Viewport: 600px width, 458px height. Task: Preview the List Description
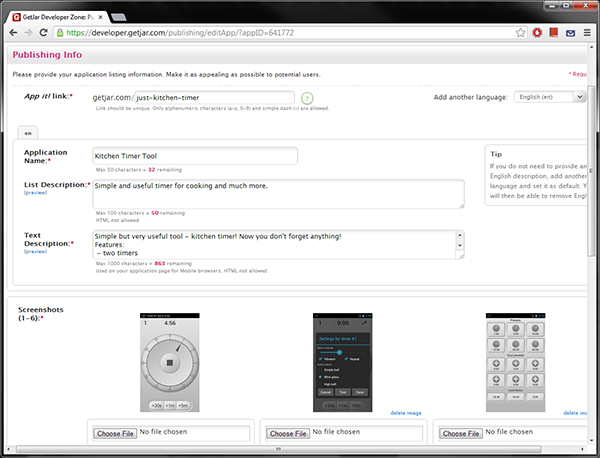(36, 193)
